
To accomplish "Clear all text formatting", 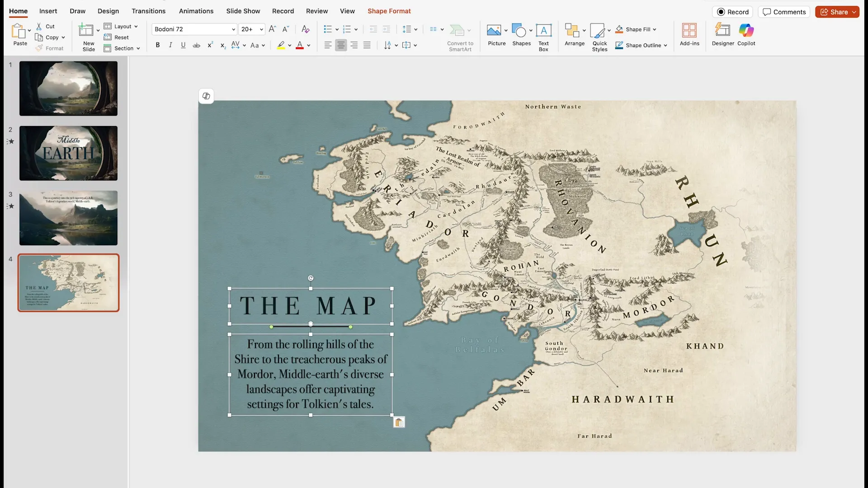I will (x=306, y=29).
